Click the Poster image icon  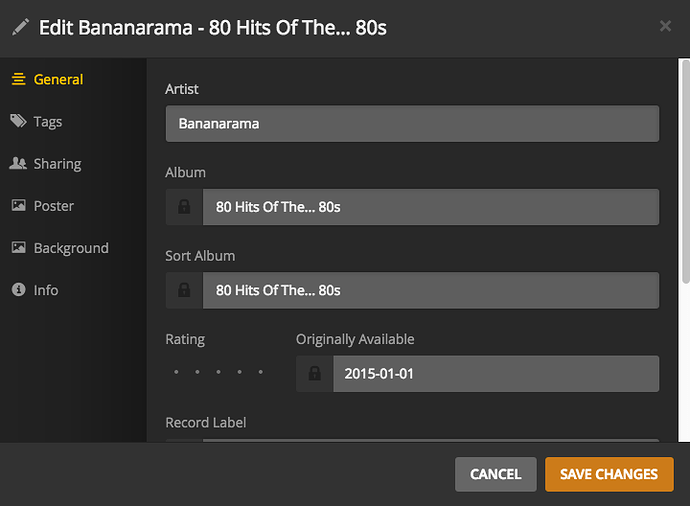pyautogui.click(x=18, y=206)
